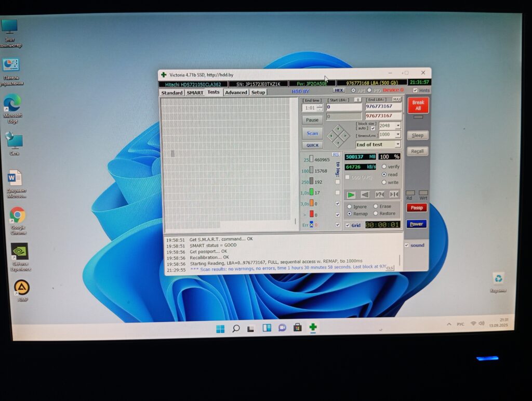This screenshot has width=532, height=401.
Task: Click the Victoria green cross taskbar icon
Action: [313, 327]
